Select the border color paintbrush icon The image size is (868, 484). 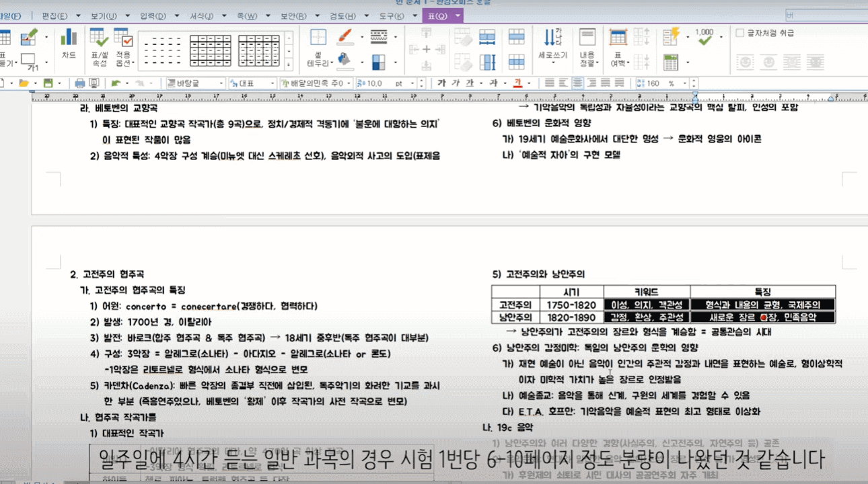[x=345, y=36]
